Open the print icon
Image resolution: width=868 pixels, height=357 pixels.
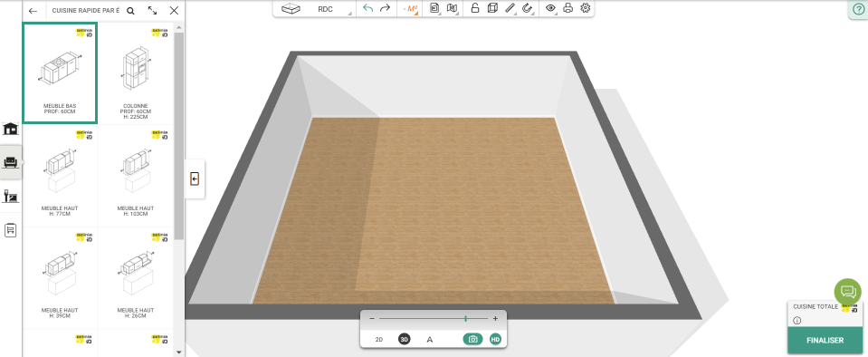point(568,8)
